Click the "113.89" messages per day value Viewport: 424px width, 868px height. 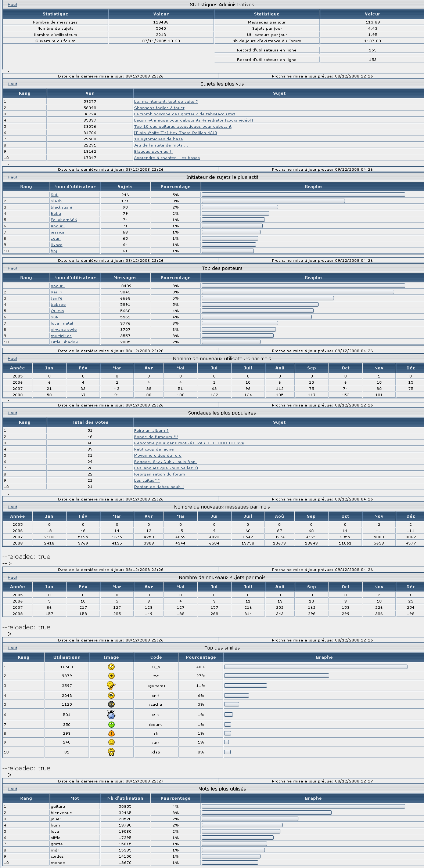(373, 22)
